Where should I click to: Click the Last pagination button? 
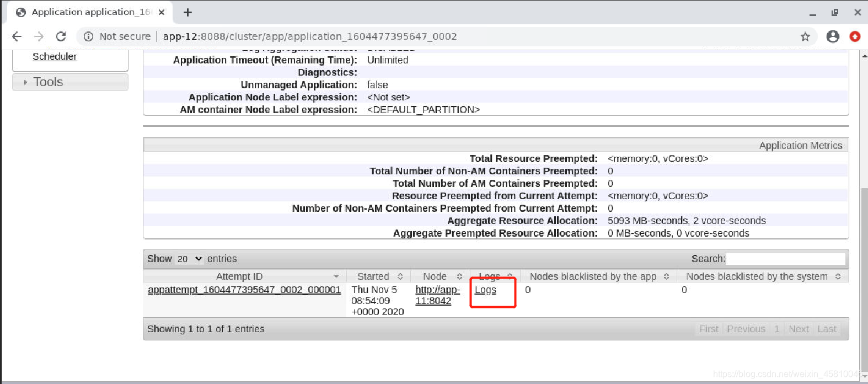point(827,329)
